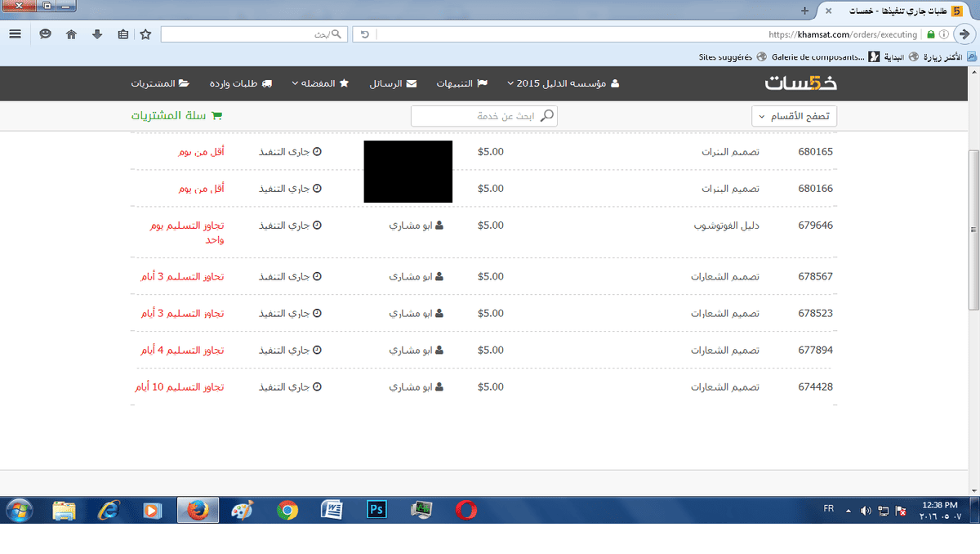The image size is (980, 554).
Task: Click the خمسات site logo
Action: point(801,83)
